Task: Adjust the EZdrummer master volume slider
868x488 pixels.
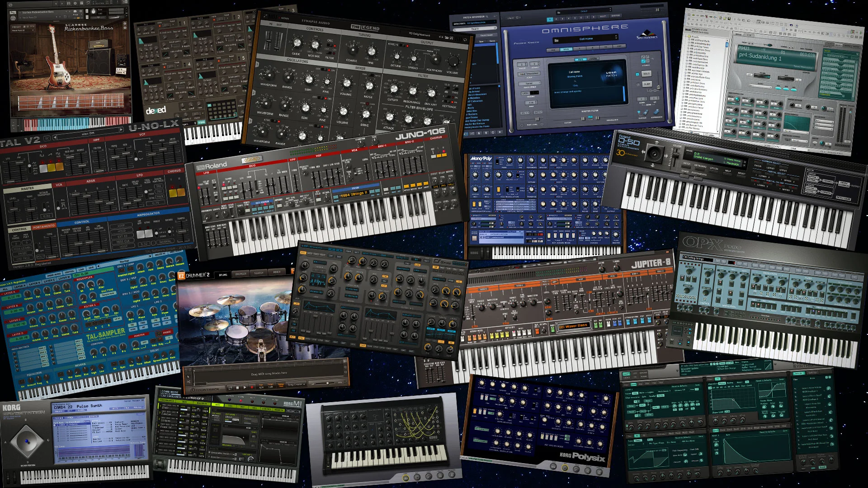Action: pos(325,383)
